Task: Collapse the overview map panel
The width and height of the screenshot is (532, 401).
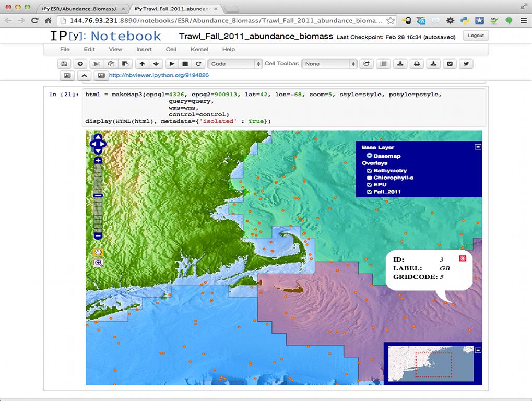Action: (478, 350)
